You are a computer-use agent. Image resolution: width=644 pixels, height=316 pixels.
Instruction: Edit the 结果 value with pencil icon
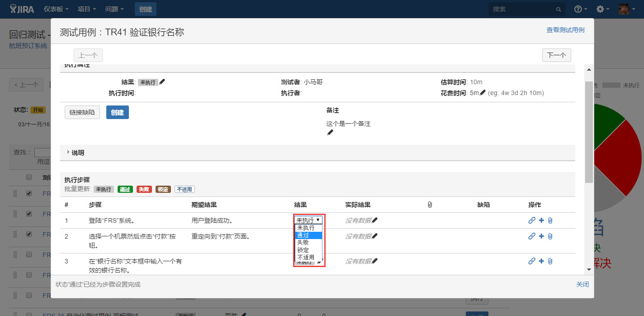(162, 82)
